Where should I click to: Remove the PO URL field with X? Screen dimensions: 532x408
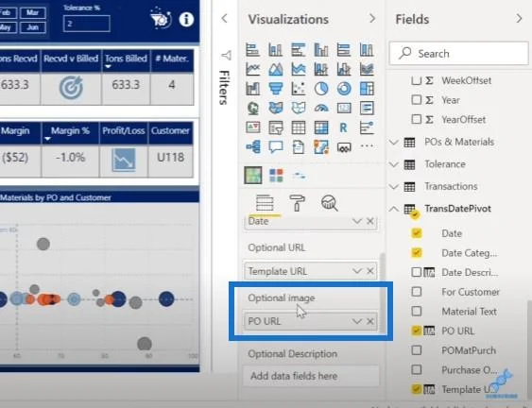click(x=370, y=321)
